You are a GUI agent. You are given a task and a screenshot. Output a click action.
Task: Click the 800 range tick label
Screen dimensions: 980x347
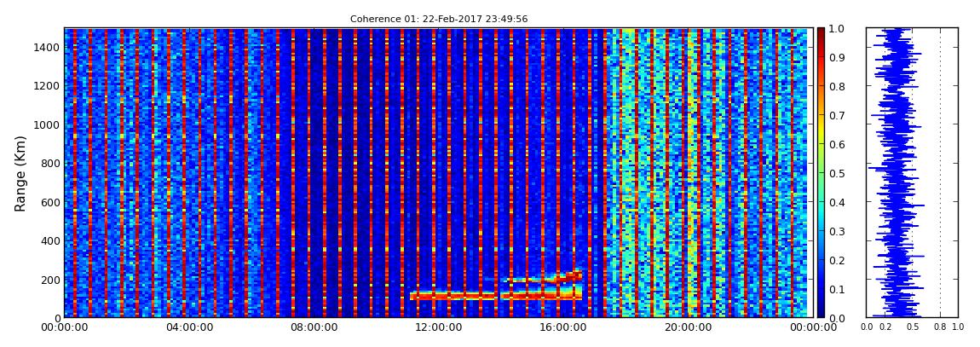[49, 163]
